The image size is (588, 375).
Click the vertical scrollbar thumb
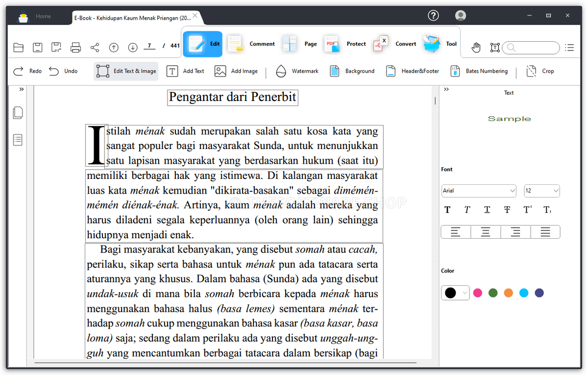click(435, 100)
